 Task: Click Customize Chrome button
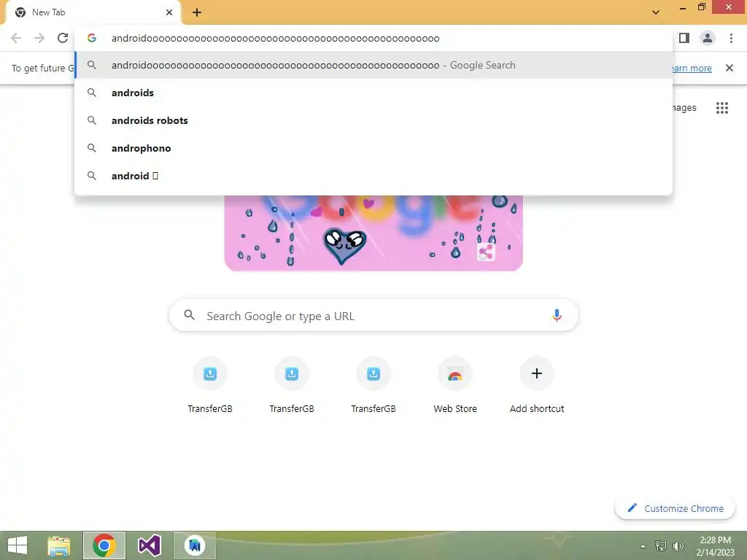click(x=676, y=508)
